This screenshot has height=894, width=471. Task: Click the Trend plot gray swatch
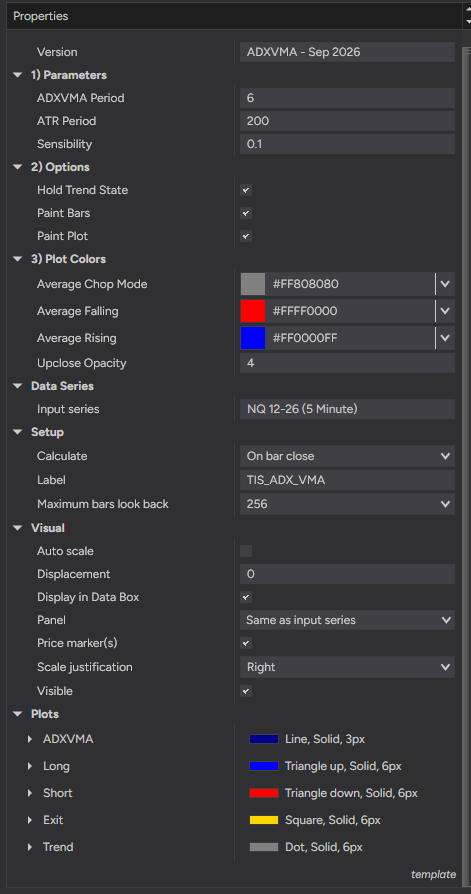(x=264, y=847)
